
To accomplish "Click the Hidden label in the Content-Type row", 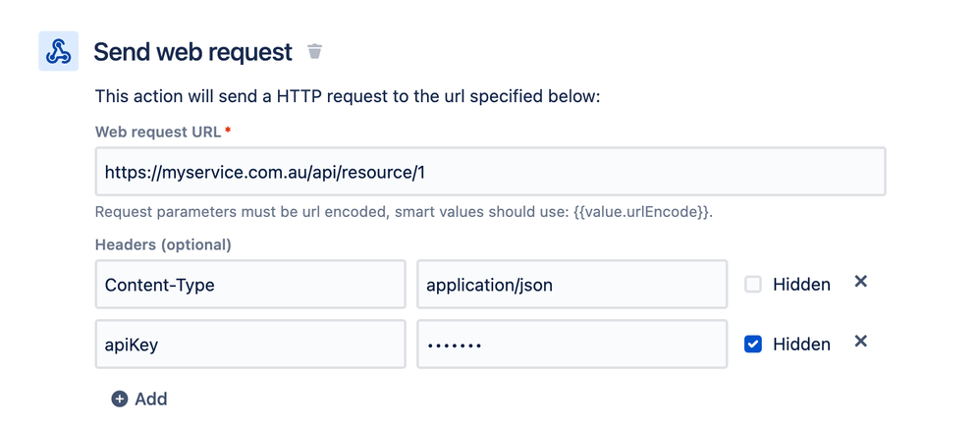I will (x=801, y=285).
